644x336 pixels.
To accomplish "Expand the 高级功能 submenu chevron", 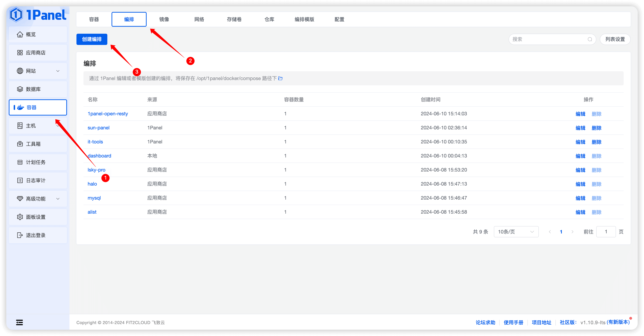I will 58,199.
